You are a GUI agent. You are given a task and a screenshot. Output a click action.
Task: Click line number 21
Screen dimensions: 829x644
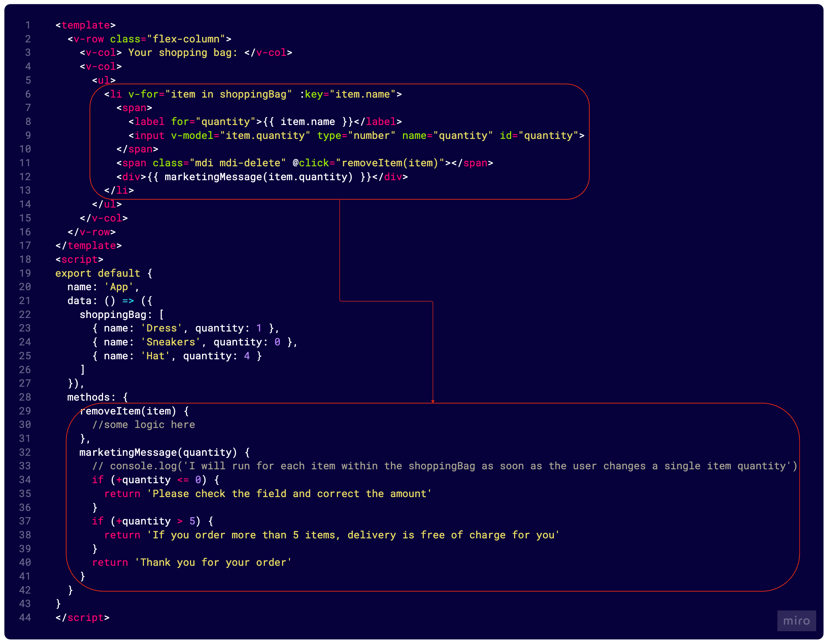[x=25, y=300]
